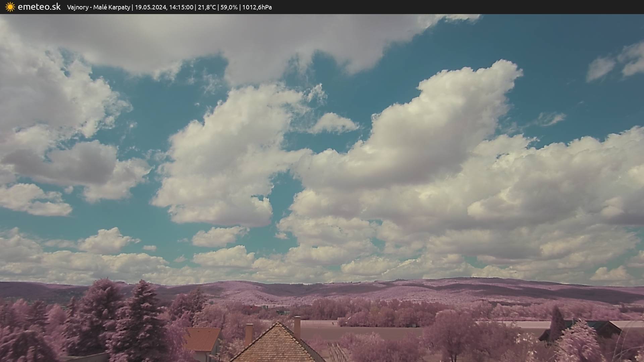Click the 21,8°C temperature reading

207,7
